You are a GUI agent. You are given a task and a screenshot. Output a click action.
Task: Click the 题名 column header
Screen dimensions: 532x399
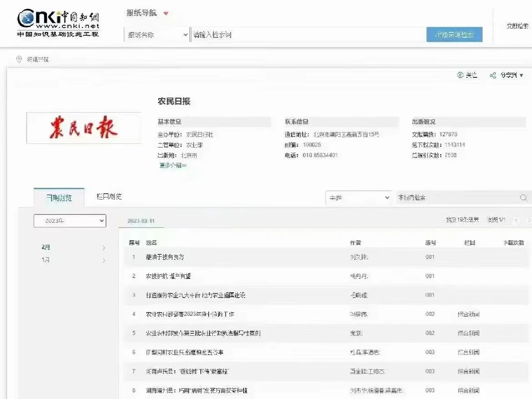(x=151, y=243)
